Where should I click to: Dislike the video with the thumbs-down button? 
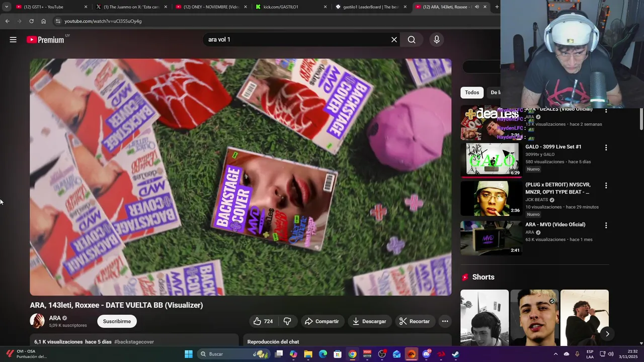(x=287, y=321)
